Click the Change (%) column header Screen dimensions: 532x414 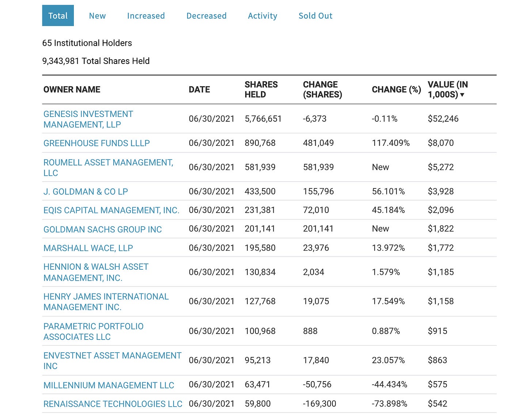(396, 90)
